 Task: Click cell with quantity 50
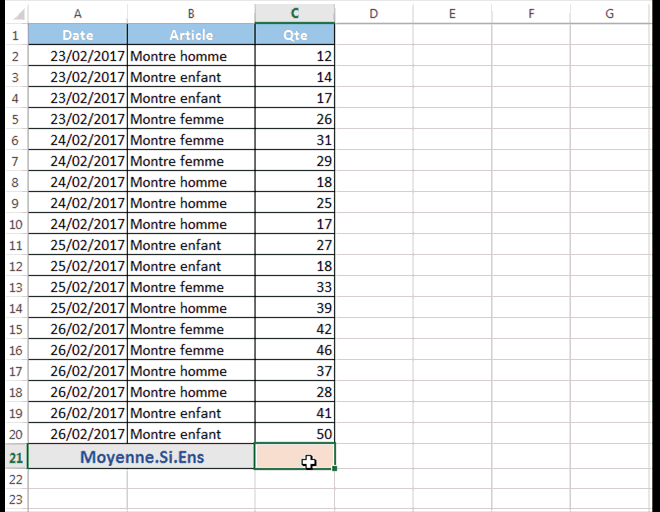coord(295,434)
